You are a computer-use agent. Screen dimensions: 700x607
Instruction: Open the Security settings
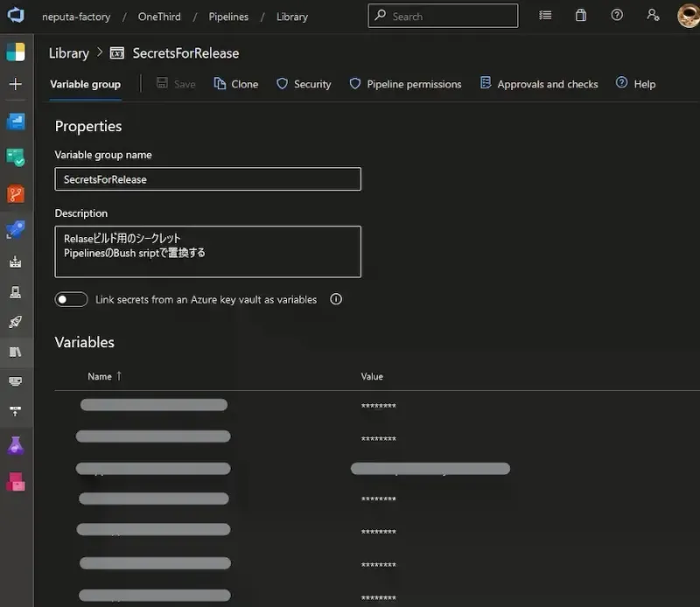click(x=304, y=84)
